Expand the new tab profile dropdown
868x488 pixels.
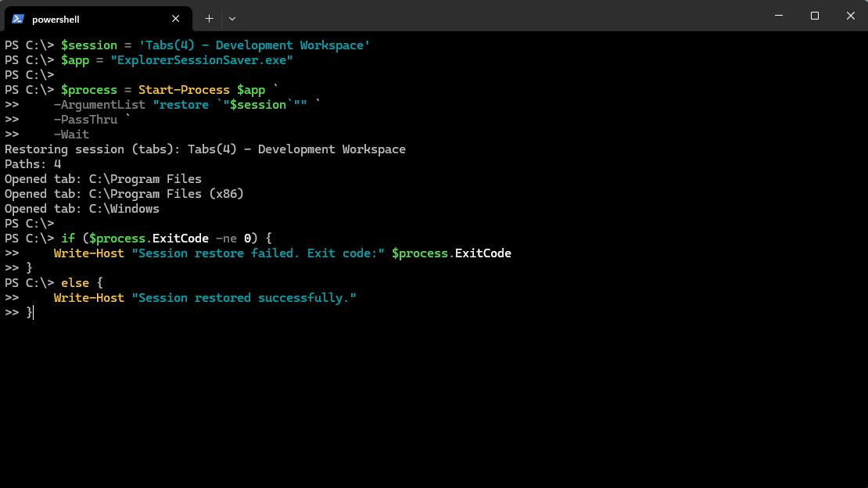232,19
